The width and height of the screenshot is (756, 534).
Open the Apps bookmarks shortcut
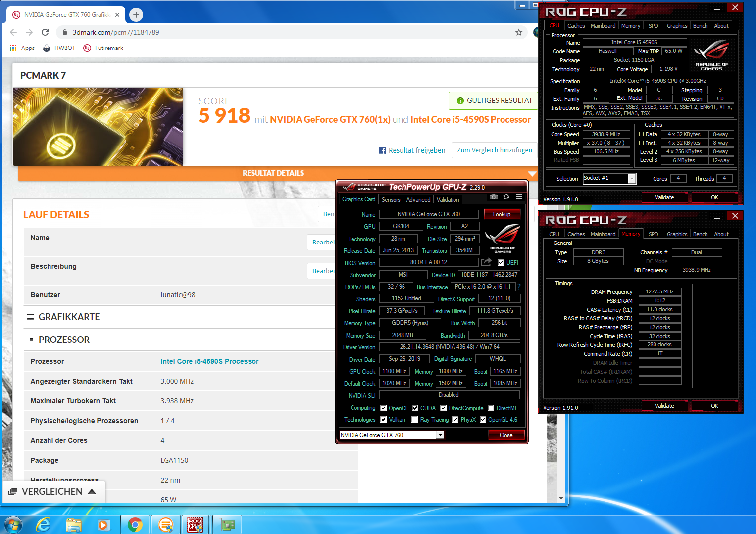22,48
